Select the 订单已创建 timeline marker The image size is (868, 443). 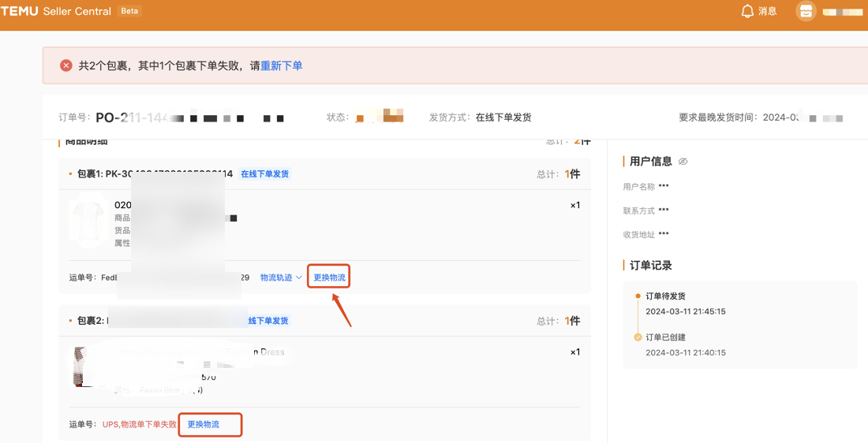[638, 337]
